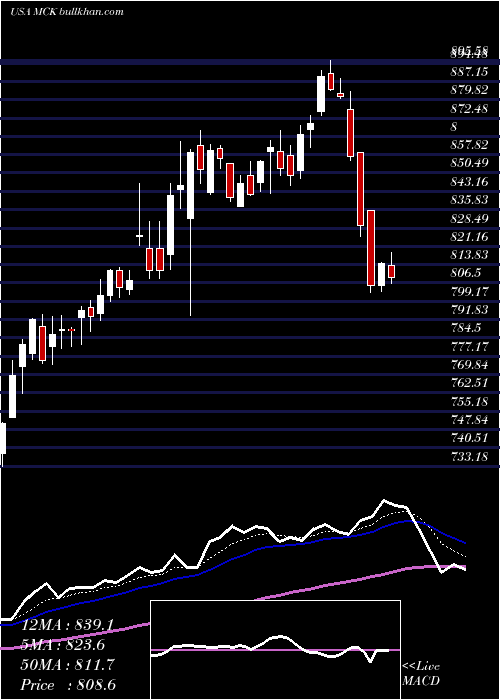Select the 887.15 price axis label
Viewport: 500px width, 700px height.
tap(469, 71)
